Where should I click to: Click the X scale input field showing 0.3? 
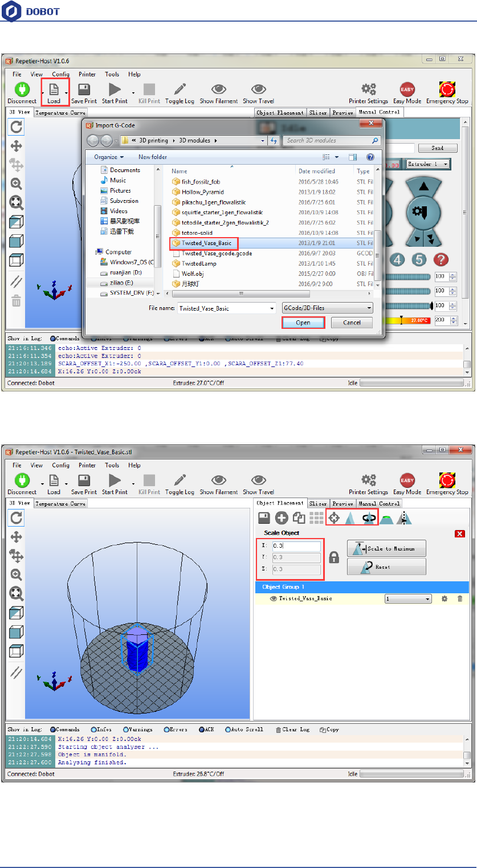(297, 546)
